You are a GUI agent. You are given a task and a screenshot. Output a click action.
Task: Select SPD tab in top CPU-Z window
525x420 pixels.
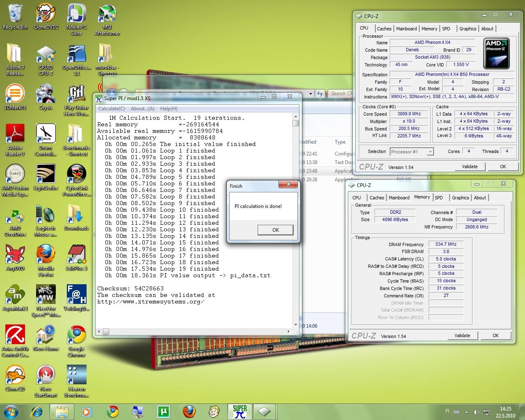tap(446, 29)
